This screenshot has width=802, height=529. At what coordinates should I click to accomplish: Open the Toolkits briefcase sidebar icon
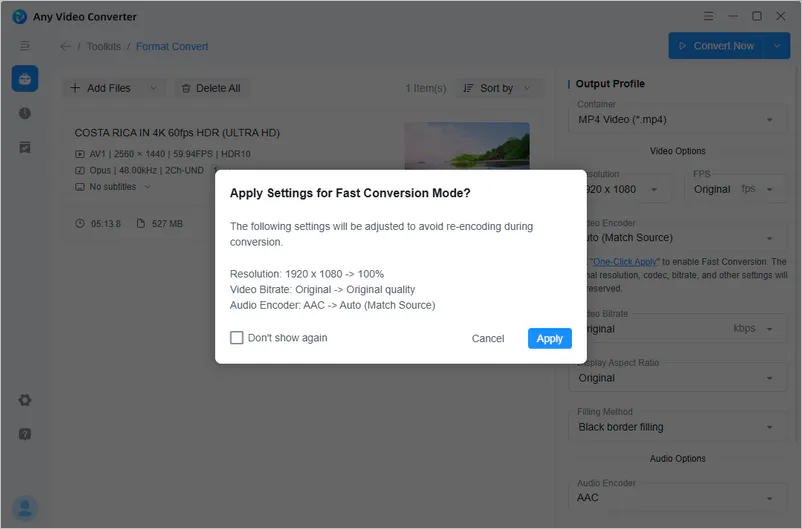click(x=25, y=79)
